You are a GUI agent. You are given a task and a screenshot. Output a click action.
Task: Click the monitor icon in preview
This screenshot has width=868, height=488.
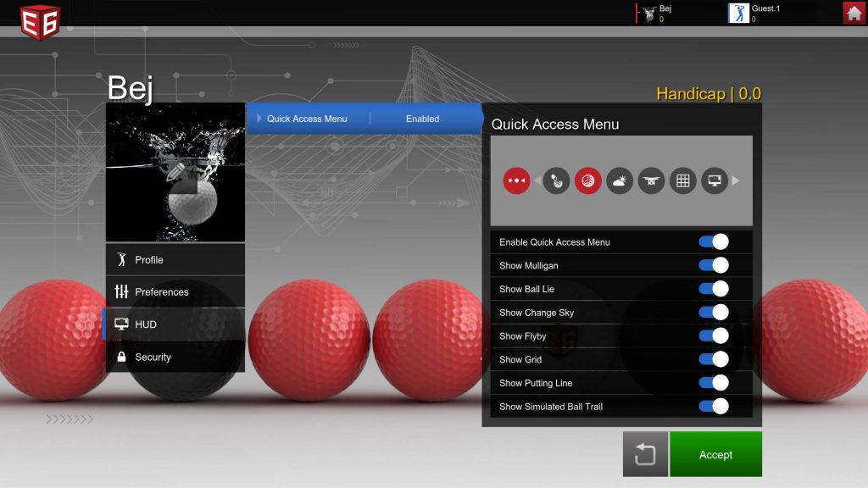pos(715,181)
